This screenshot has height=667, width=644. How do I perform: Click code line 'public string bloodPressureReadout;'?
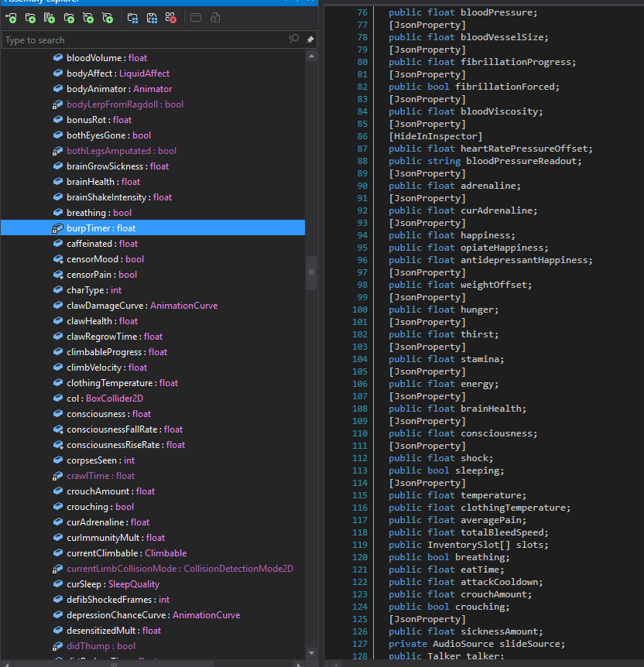pyautogui.click(x=485, y=161)
